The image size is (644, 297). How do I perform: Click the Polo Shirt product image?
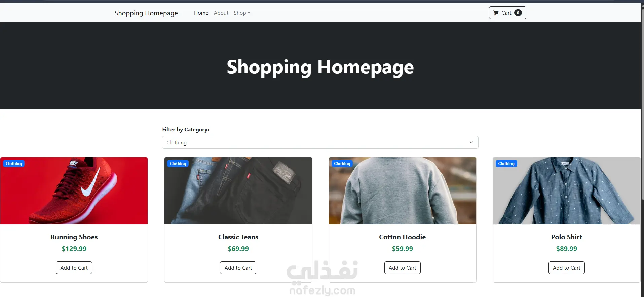click(567, 191)
